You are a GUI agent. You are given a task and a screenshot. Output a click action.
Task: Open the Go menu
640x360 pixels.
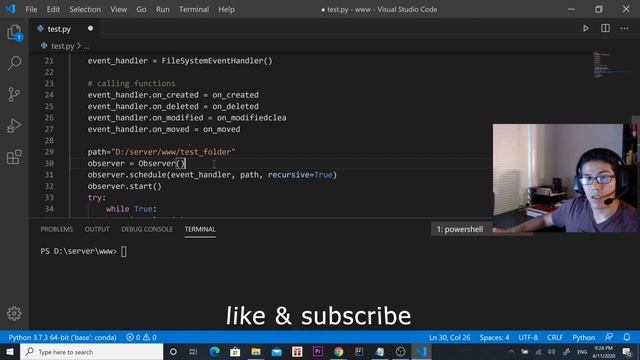141,9
